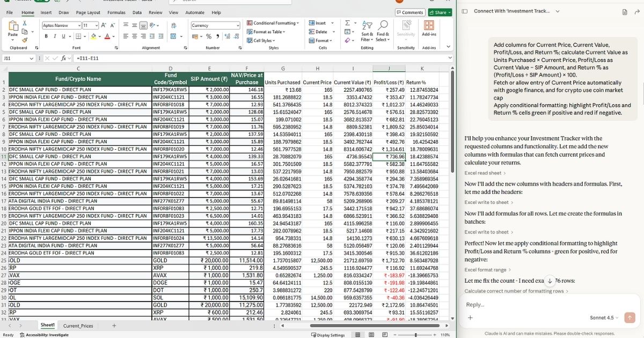This screenshot has height=338, width=644.
Task: Click the Clear eraser icon
Action: (x=348, y=40)
